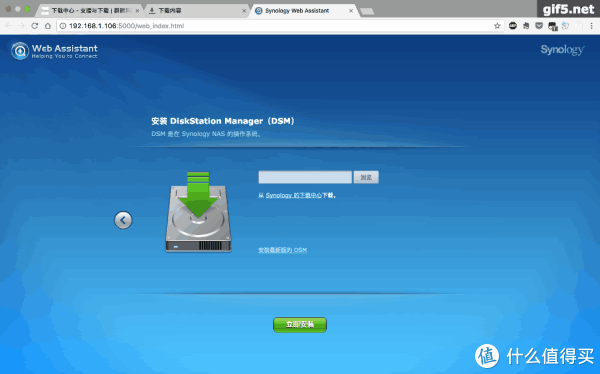Click the address bar URL 192.168.1.106
This screenshot has width=600, height=374.
pyautogui.click(x=93, y=26)
